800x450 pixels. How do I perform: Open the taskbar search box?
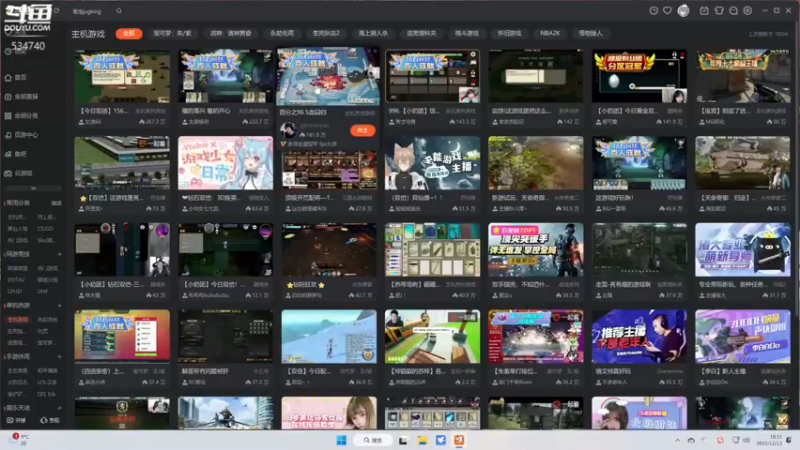click(374, 440)
